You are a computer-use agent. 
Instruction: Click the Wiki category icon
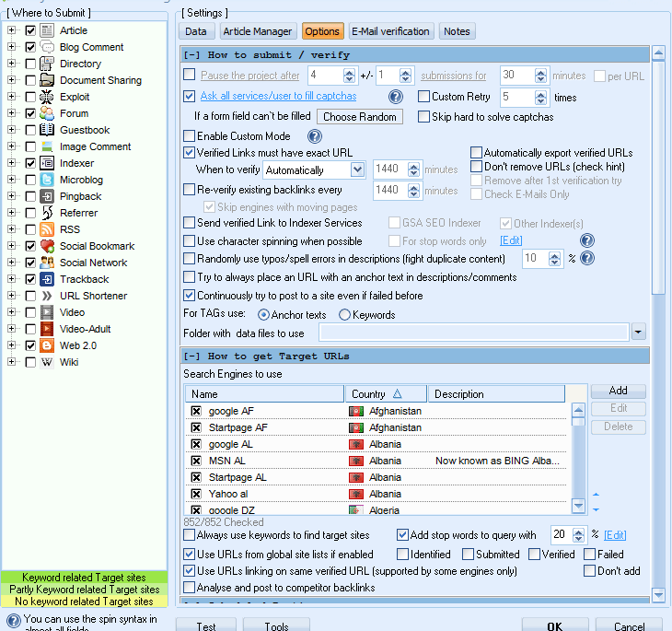[x=47, y=362]
